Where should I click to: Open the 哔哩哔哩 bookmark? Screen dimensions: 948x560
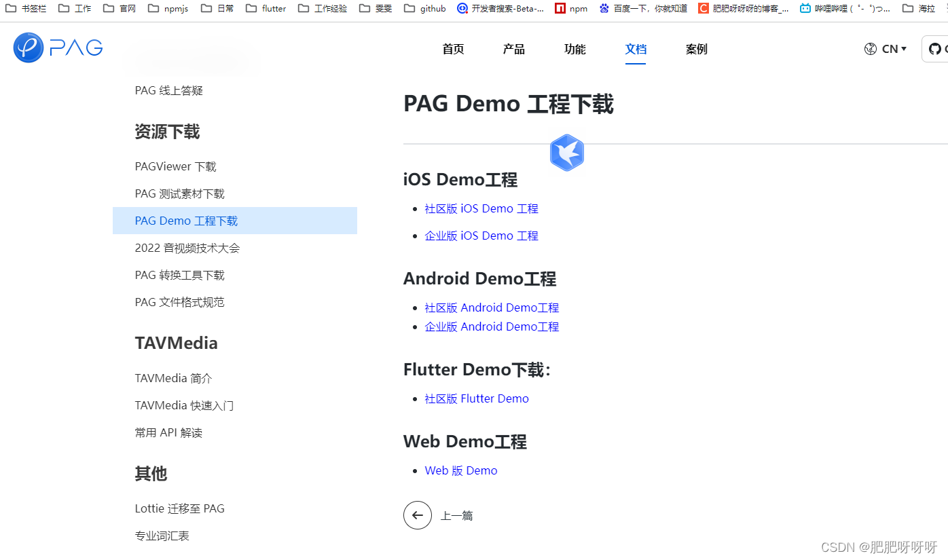tap(845, 9)
